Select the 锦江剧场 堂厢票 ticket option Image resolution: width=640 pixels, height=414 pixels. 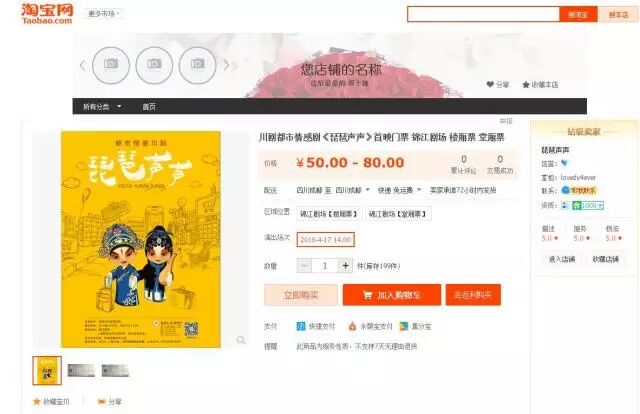click(x=398, y=214)
